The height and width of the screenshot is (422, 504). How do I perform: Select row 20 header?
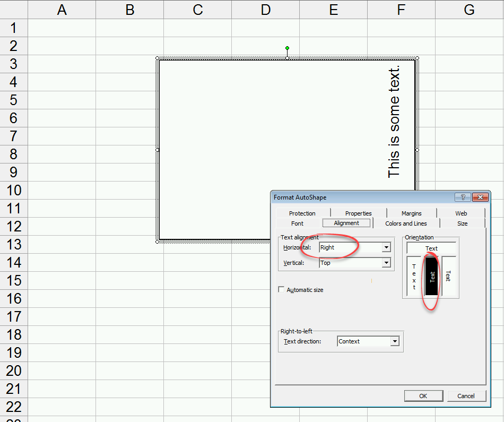coord(14,371)
